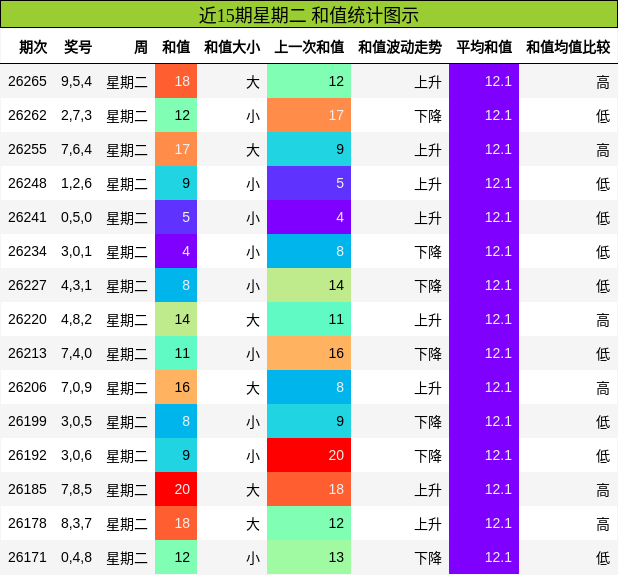
Task: Select period number 26206
Action: 27,387
